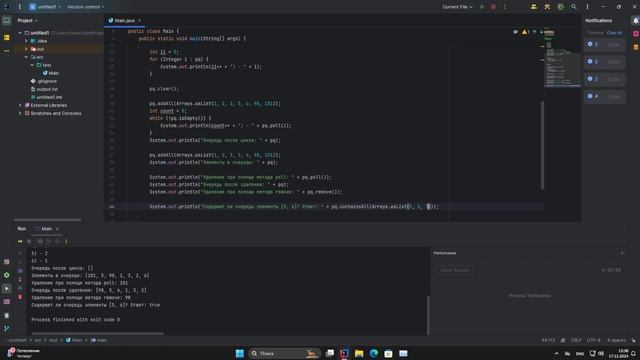This screenshot has height=360, width=640.
Task: Open the last notification entry
Action: point(604,97)
